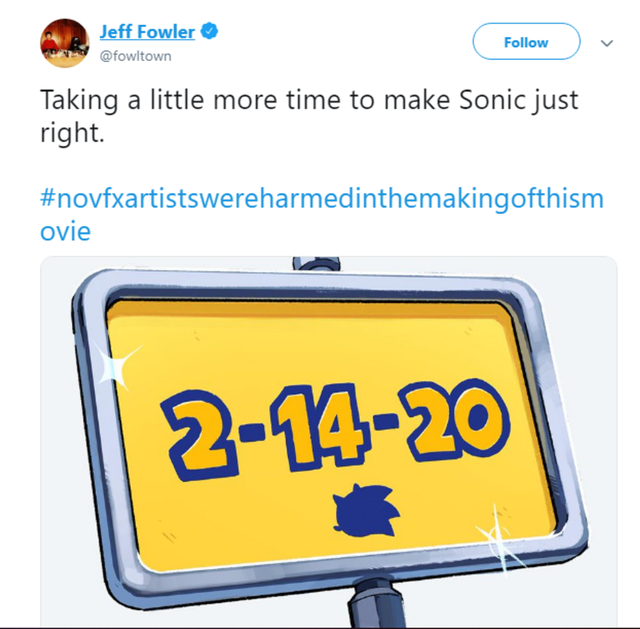Open the #novfxartistswereharmed hashtag link
This screenshot has height=629, width=640.
pos(322,198)
